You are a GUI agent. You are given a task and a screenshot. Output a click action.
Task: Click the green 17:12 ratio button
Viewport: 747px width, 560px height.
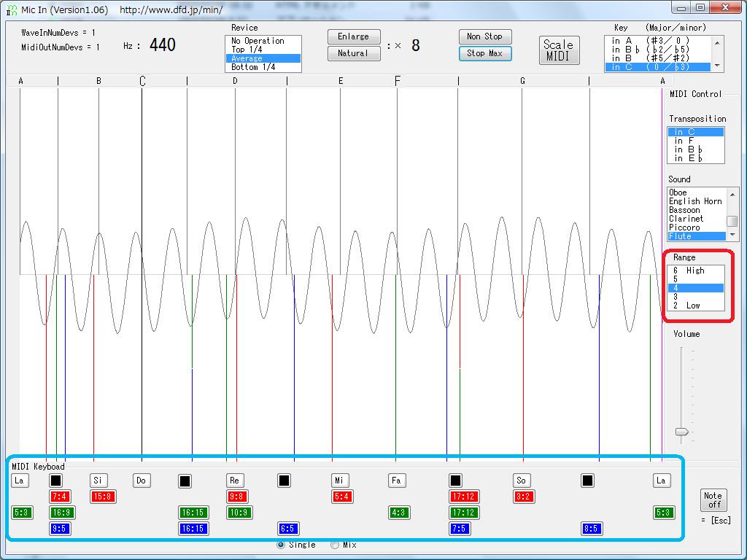coord(463,513)
